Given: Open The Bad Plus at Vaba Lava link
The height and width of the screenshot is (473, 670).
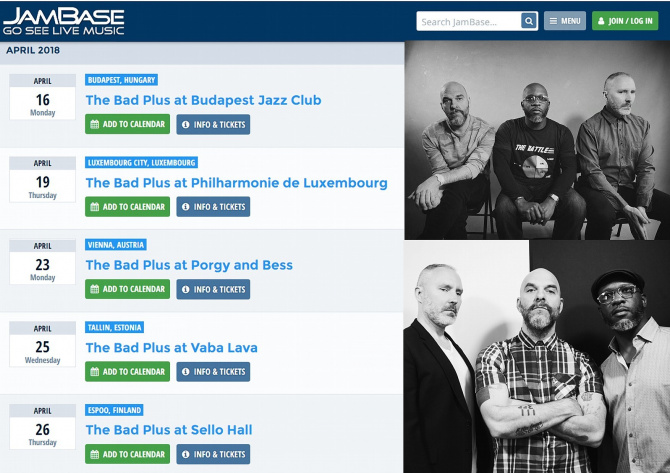Looking at the screenshot, I should pos(171,347).
